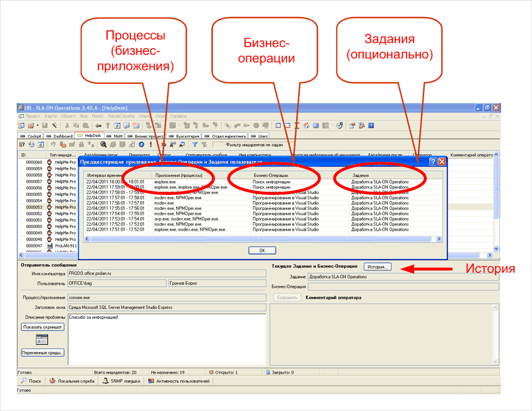Open SNMP ловушки in bottom bar
Image resolution: width=532 pixels, height=411 pixels.
click(122, 381)
